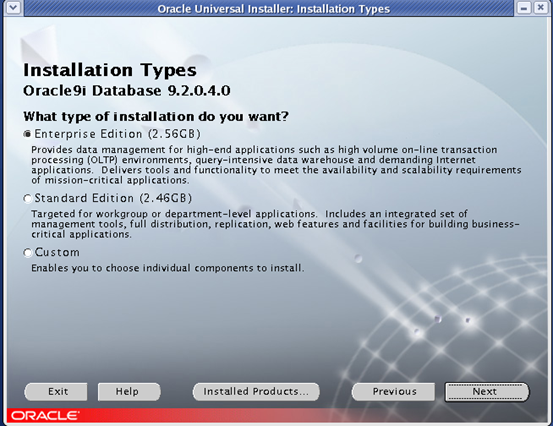Open the Help button
This screenshot has width=553, height=426.
pos(129,392)
